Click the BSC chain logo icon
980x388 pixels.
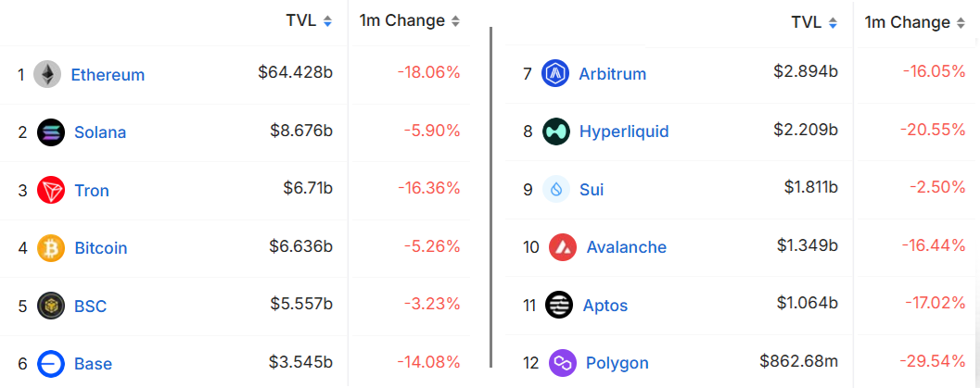51,306
